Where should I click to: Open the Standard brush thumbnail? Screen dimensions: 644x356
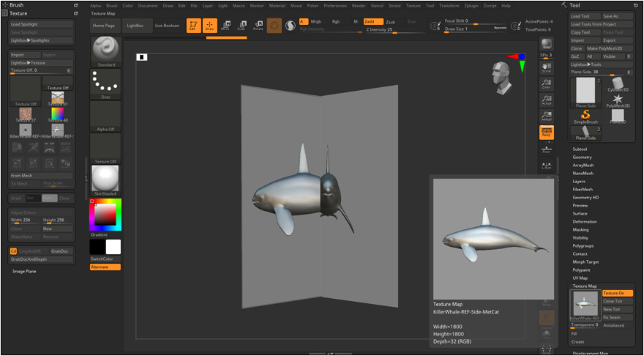tap(106, 51)
